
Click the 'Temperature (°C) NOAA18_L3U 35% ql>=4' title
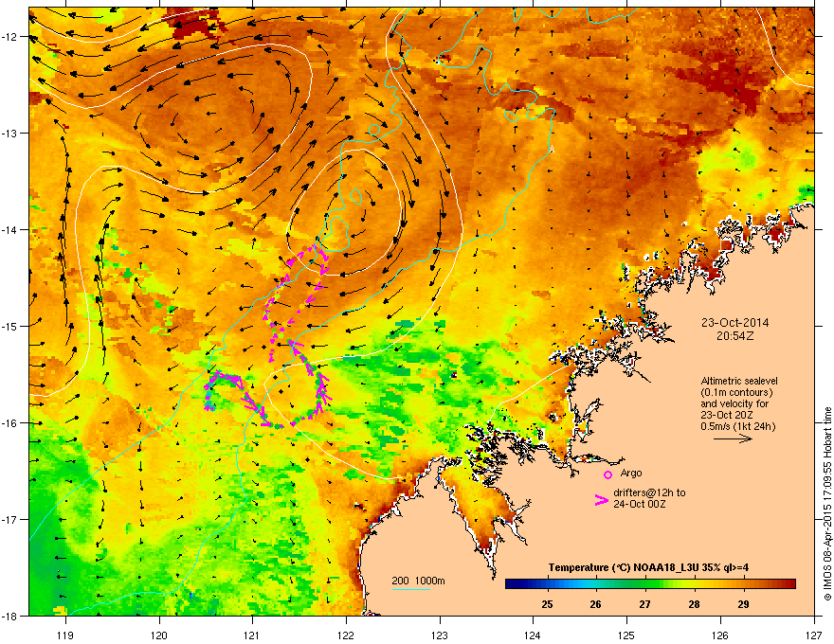click(648, 567)
